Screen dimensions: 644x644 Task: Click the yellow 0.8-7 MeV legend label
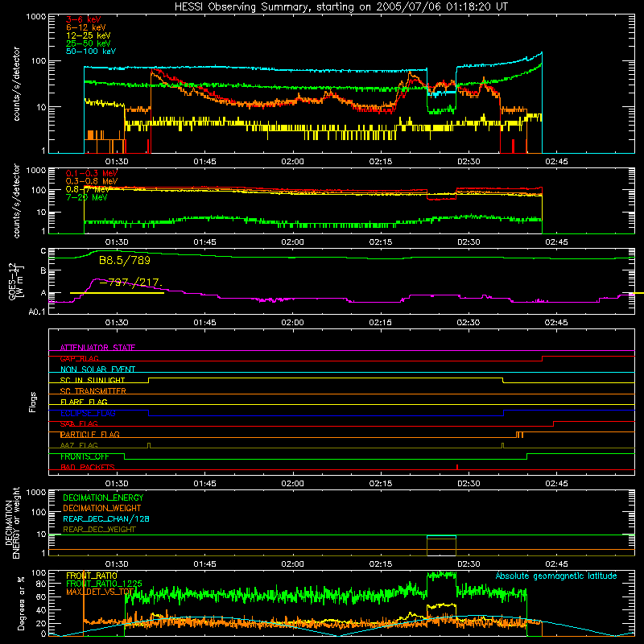coord(88,189)
